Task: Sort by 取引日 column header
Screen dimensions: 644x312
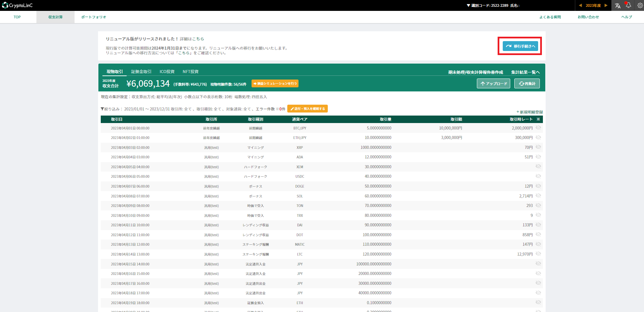Action: point(117,119)
